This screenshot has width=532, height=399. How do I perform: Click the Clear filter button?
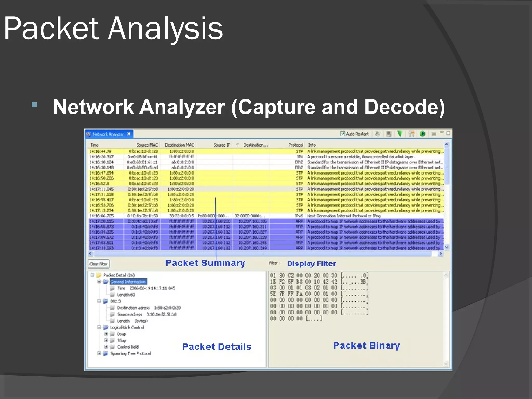(98, 264)
